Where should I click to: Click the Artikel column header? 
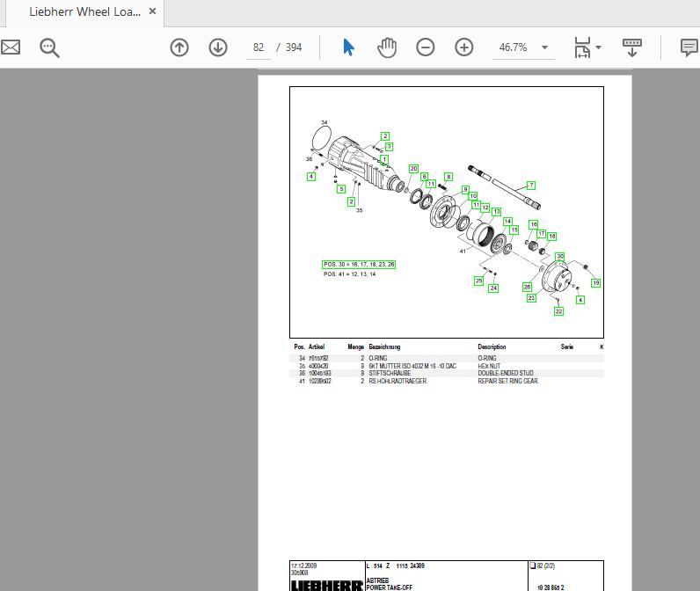(317, 347)
